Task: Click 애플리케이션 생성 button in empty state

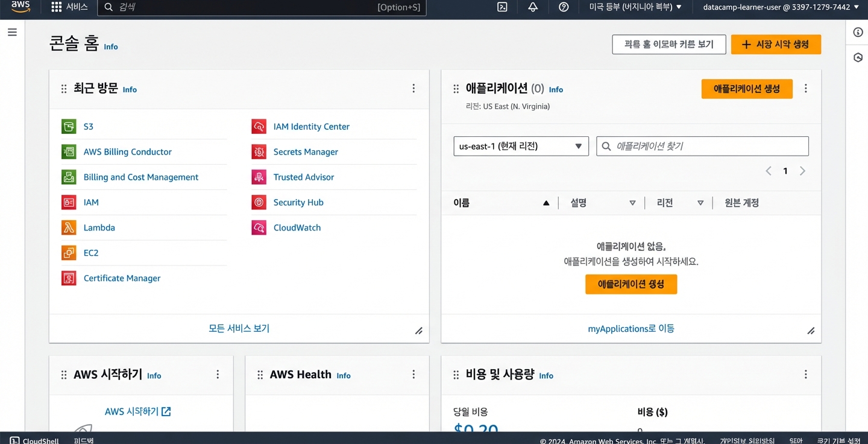Action: (x=631, y=284)
